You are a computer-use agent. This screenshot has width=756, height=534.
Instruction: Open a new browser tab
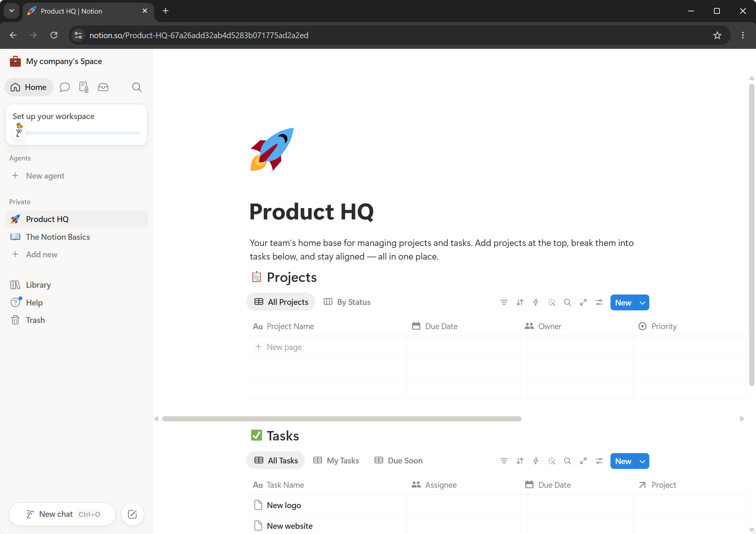point(166,11)
